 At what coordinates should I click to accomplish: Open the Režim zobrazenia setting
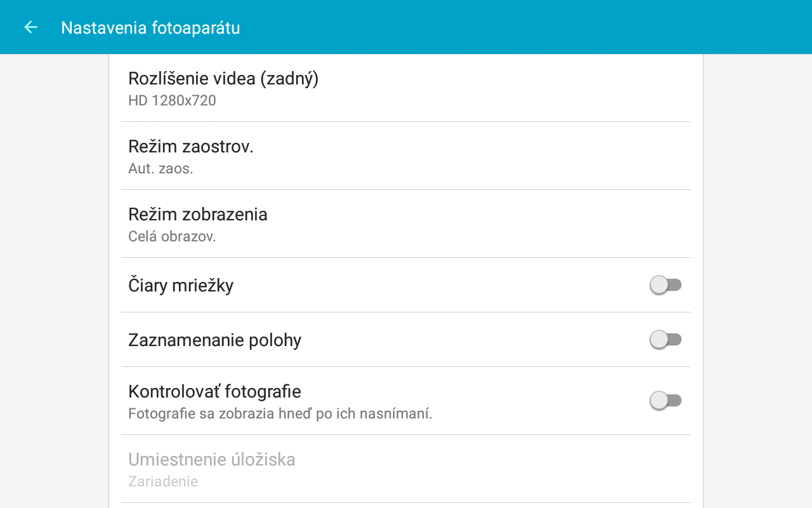point(406,224)
